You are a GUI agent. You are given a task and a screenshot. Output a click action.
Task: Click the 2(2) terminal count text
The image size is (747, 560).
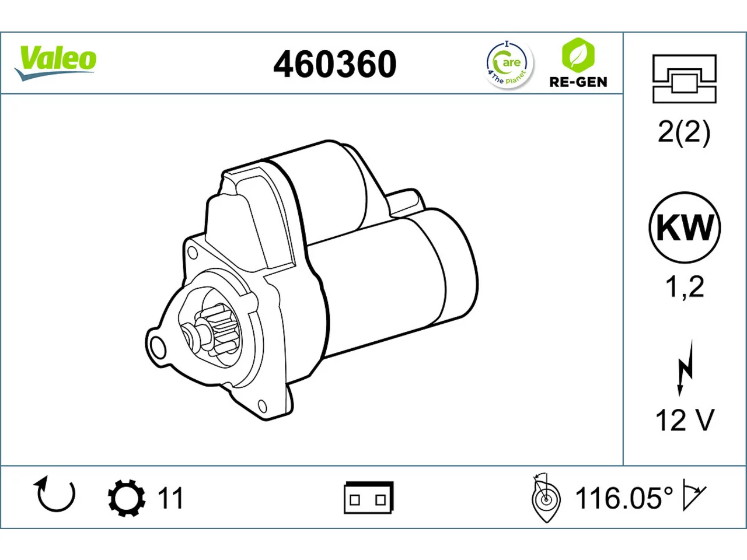click(x=684, y=132)
